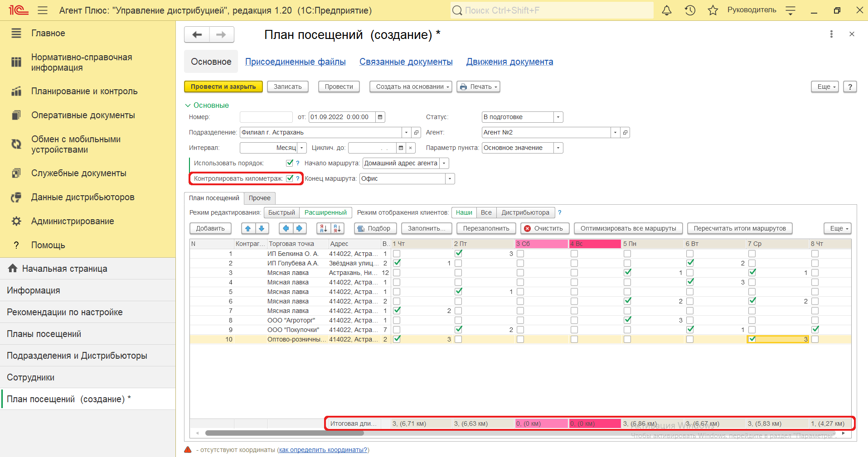Open favorites star icon
868x457 pixels.
[x=713, y=10]
